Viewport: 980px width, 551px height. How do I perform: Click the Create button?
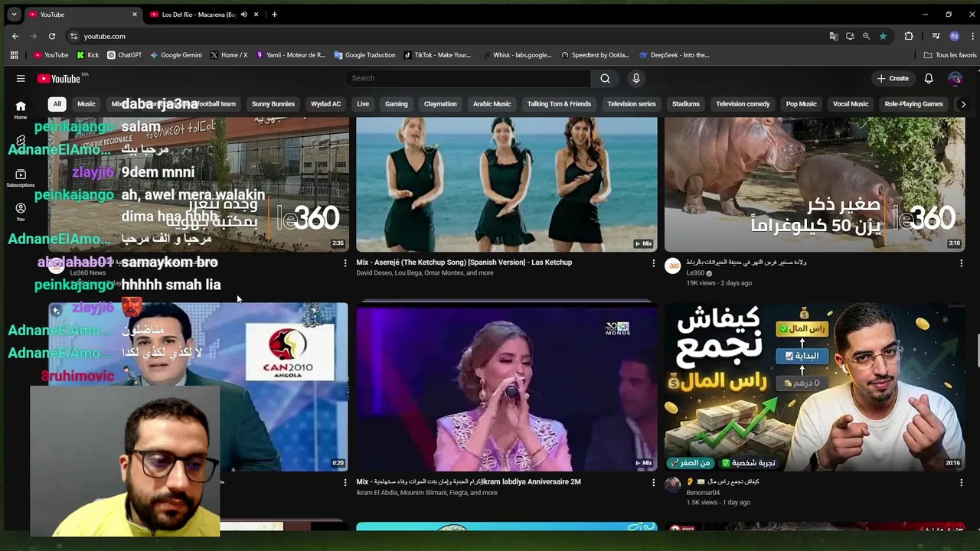tap(893, 78)
